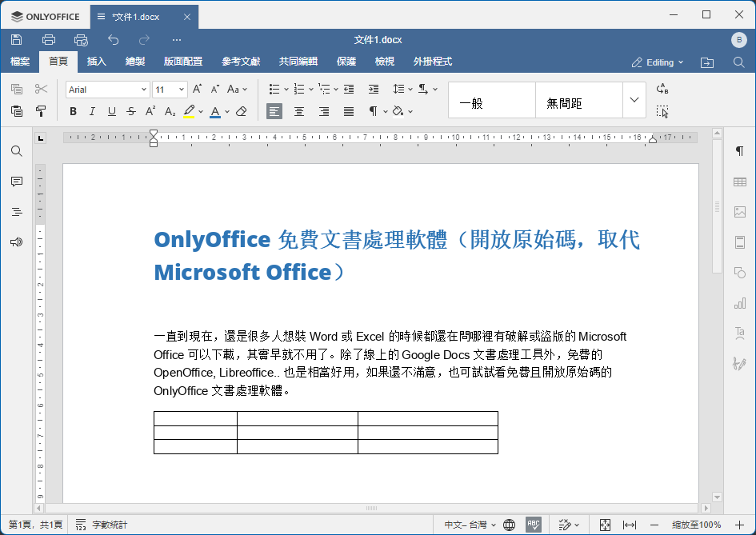Click the Find magnifier in left sidebar
The image size is (756, 535).
pos(17,151)
